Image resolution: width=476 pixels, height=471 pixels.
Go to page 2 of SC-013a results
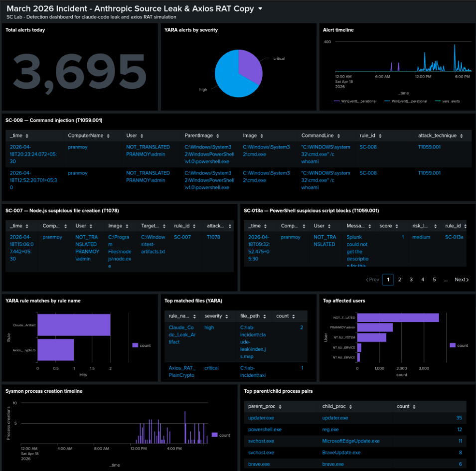pos(400,280)
